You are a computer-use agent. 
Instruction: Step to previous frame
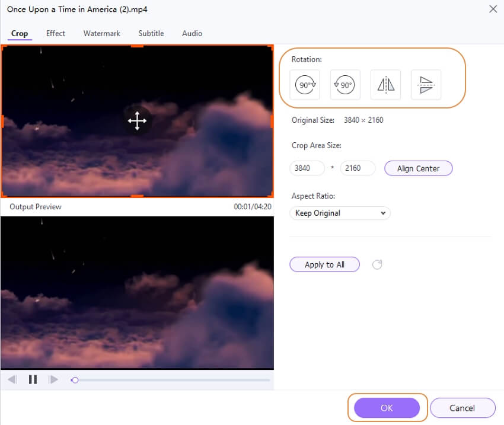[12, 379]
